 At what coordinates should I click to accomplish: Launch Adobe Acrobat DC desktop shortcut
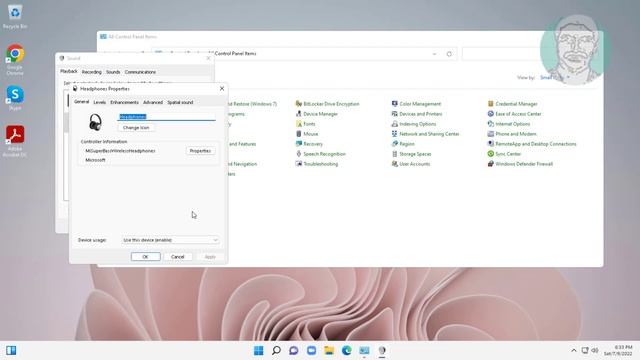(15, 141)
